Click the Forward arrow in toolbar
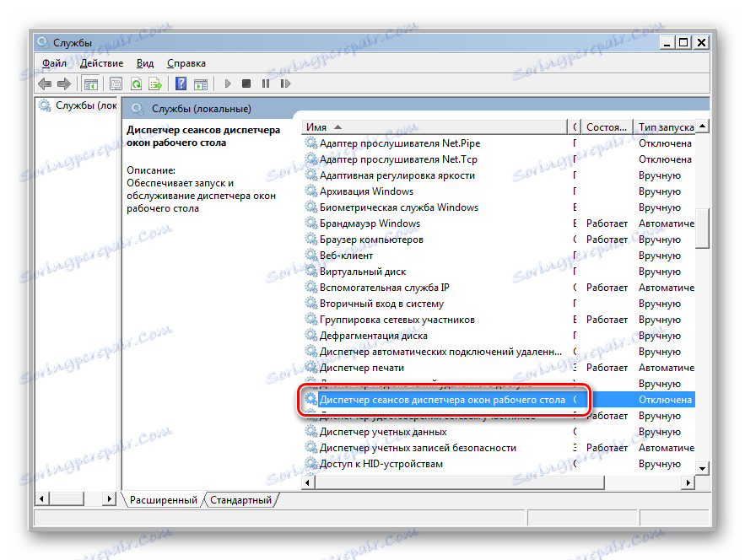This screenshot has width=745, height=560. (63, 84)
